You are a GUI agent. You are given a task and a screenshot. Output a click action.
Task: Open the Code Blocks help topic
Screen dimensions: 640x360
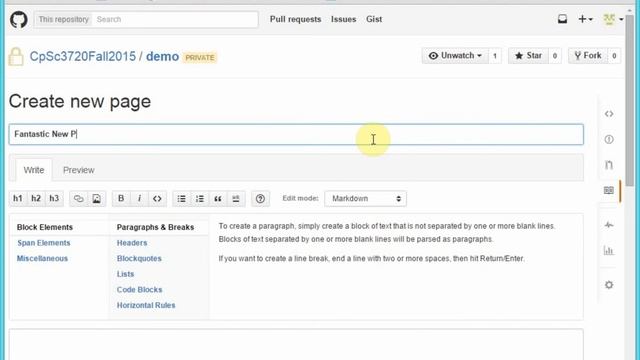coord(140,289)
